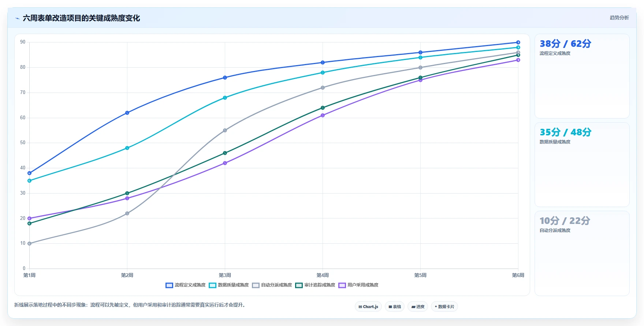This screenshot has width=644, height=326.
Task: Select the 38分 / 62分 card value
Action: (565, 44)
